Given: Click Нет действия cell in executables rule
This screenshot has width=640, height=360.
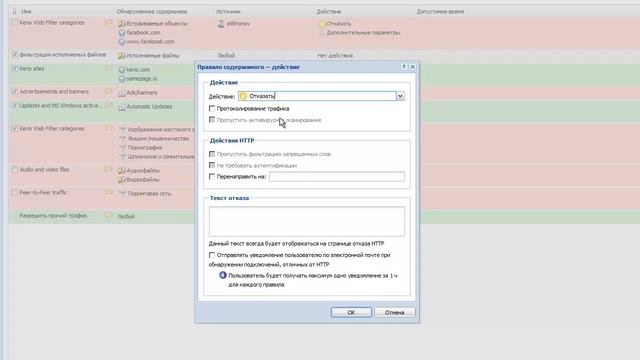Looking at the screenshot, I should [x=335, y=56].
